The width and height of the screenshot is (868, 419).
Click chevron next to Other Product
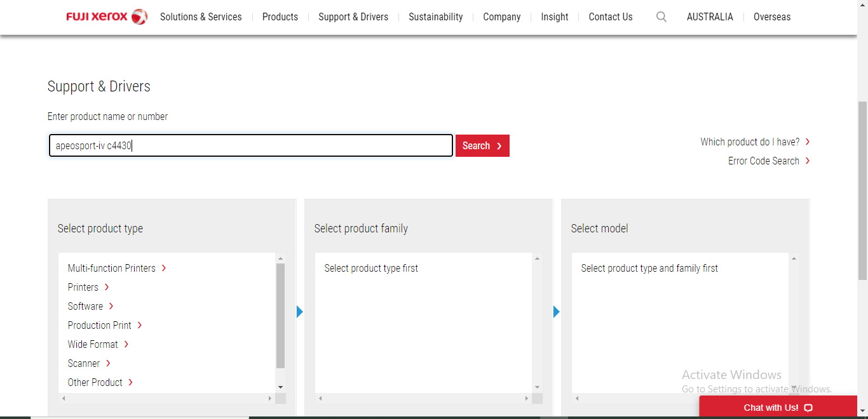click(130, 383)
